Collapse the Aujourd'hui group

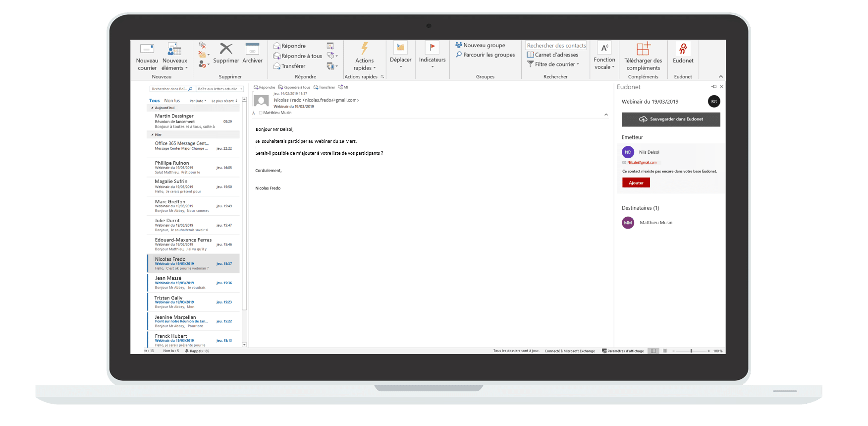[152, 108]
